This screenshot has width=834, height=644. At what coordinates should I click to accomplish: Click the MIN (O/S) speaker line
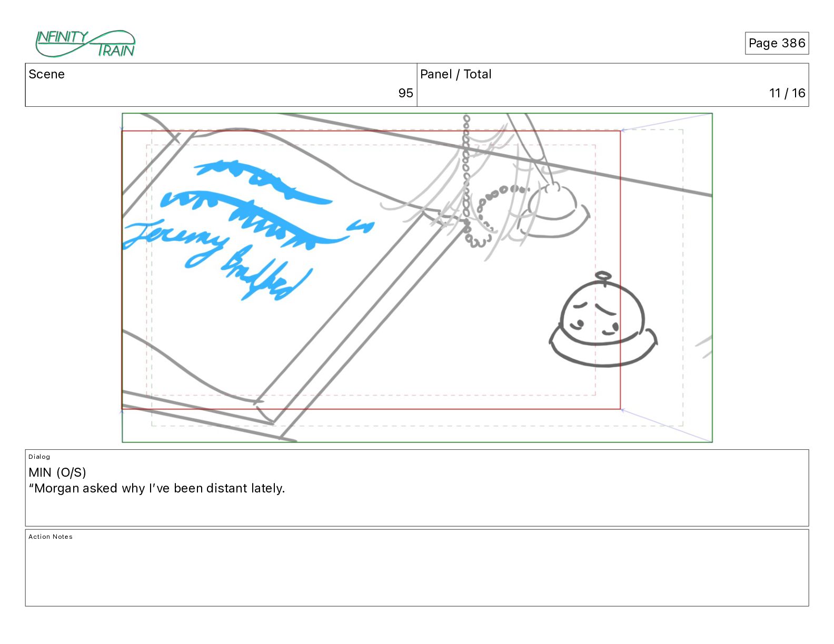(57, 472)
